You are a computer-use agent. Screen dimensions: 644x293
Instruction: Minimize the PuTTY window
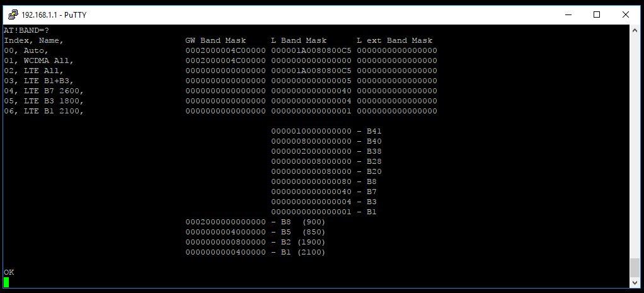[x=568, y=14]
